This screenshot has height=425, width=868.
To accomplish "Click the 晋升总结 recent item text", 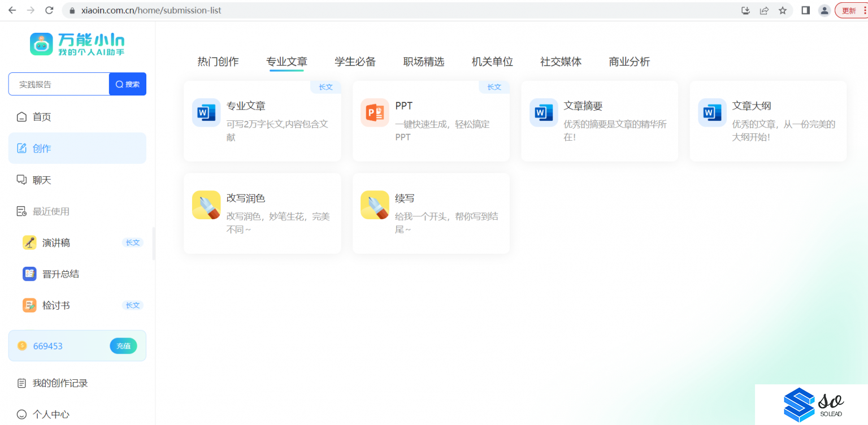I will click(x=60, y=274).
